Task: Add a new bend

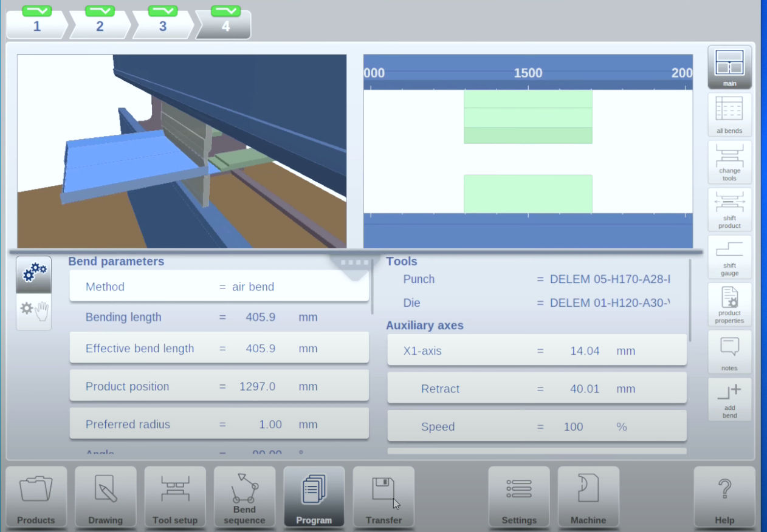Action: tap(729, 399)
